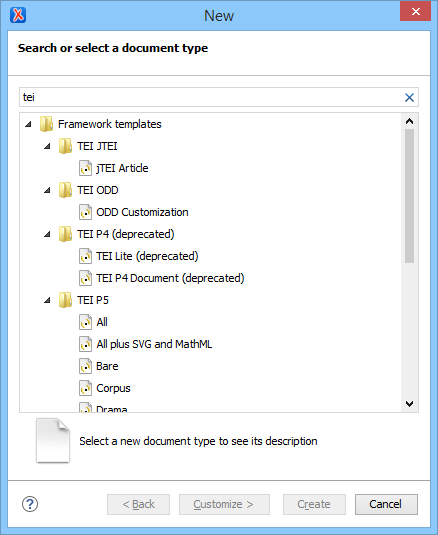Screen dimensions: 438x535
Task: Click the TEI P4 (deprecated) folder icon
Action: coord(65,234)
